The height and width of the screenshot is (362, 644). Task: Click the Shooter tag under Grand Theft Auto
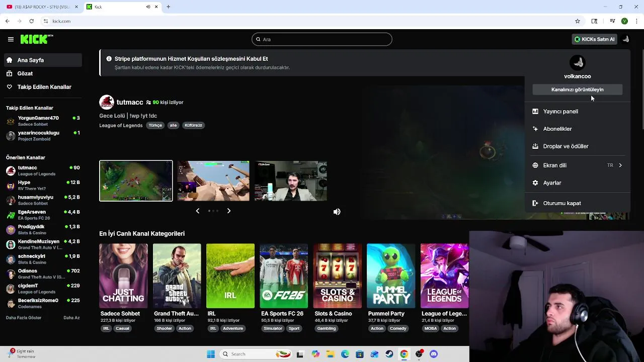164,328
